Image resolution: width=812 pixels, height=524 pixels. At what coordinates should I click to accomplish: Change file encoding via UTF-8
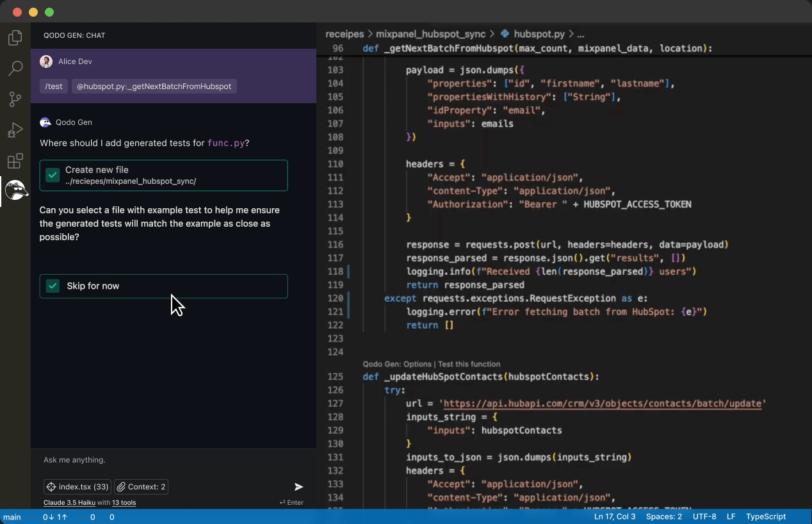(x=704, y=517)
